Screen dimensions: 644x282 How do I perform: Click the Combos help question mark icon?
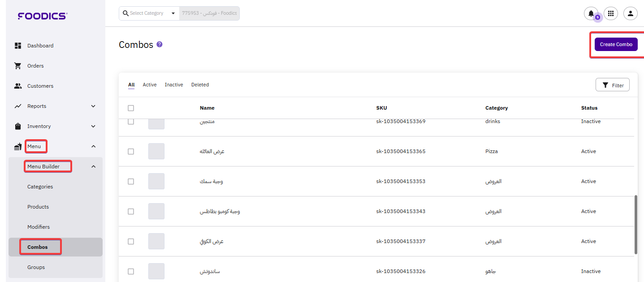point(160,45)
